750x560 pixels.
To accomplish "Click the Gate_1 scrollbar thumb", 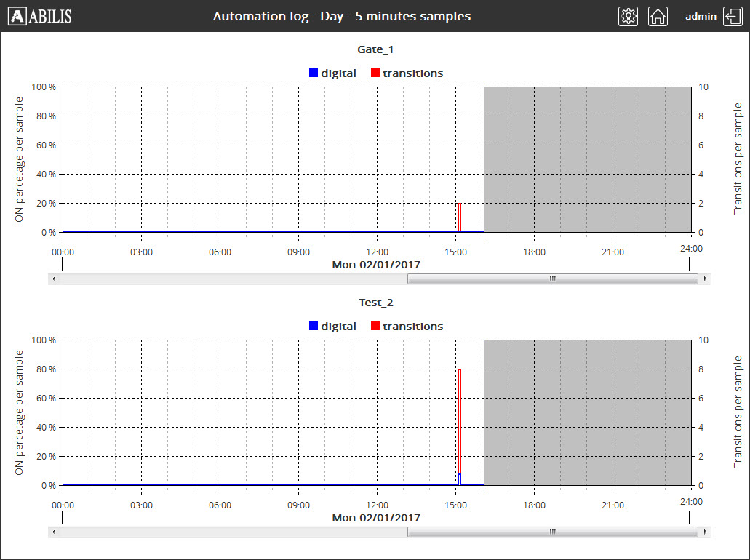I will point(551,279).
